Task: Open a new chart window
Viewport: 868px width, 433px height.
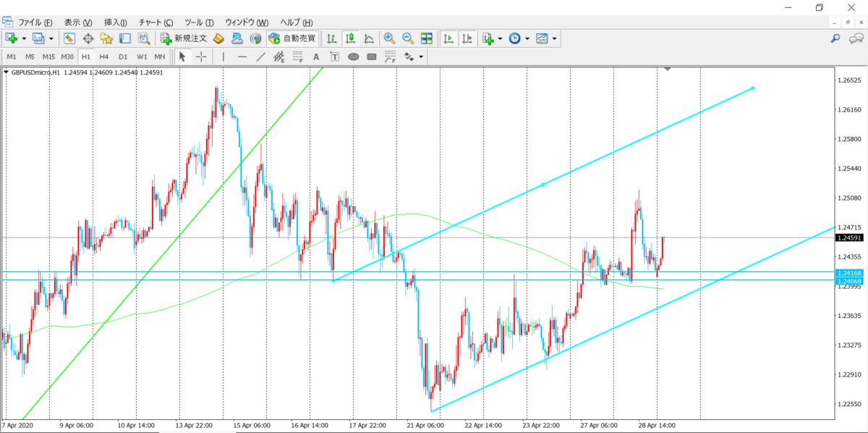Action: (x=12, y=38)
